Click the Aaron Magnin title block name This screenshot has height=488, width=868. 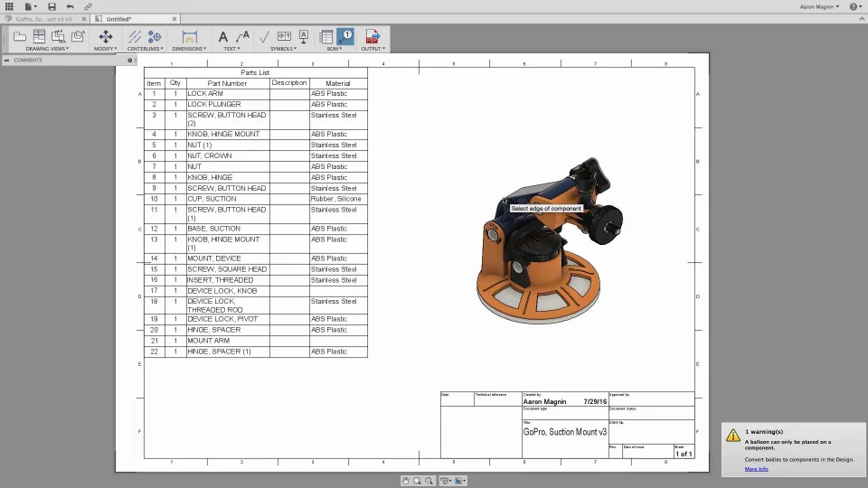(x=544, y=401)
